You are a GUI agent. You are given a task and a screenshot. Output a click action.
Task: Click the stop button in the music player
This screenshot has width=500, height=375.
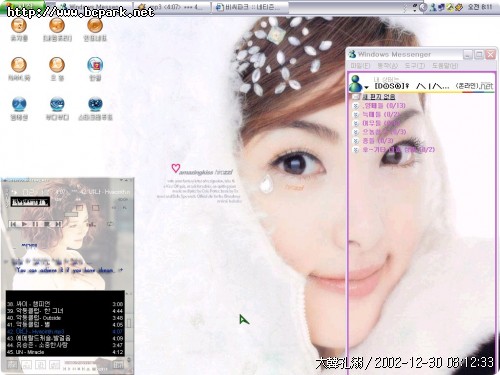point(47,224)
